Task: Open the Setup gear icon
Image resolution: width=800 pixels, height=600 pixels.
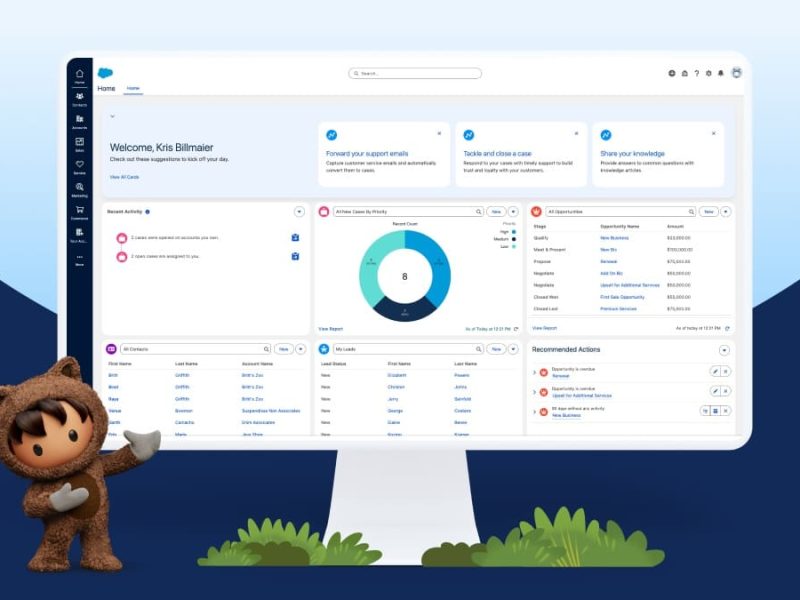Action: click(708, 74)
